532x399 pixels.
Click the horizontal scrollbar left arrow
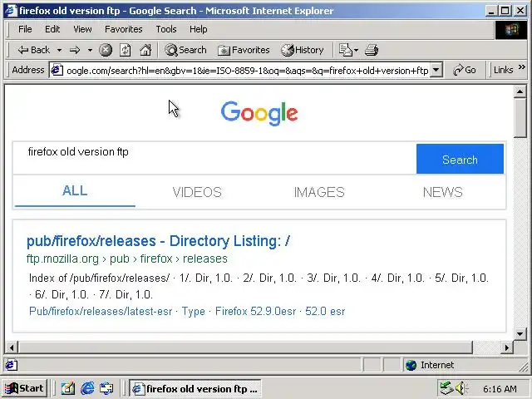pos(12,347)
